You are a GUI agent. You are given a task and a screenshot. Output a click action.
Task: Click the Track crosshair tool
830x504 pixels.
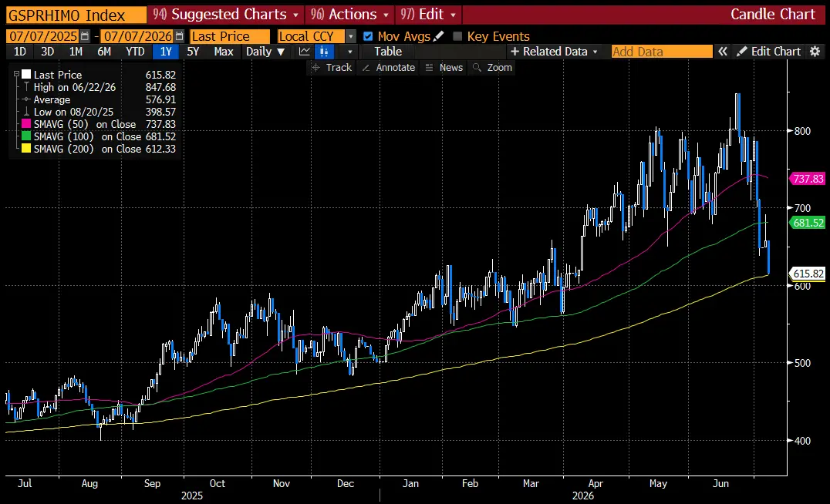tap(332, 67)
